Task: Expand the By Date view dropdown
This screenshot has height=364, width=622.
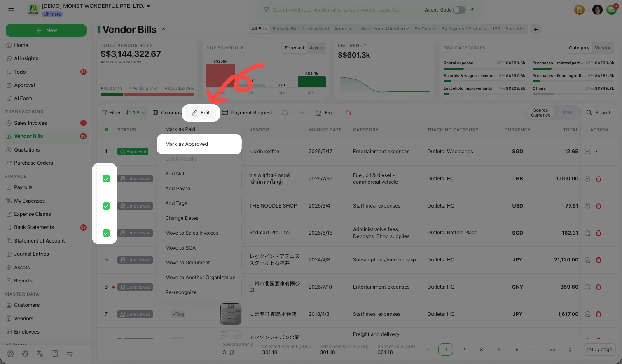Action: click(425, 29)
